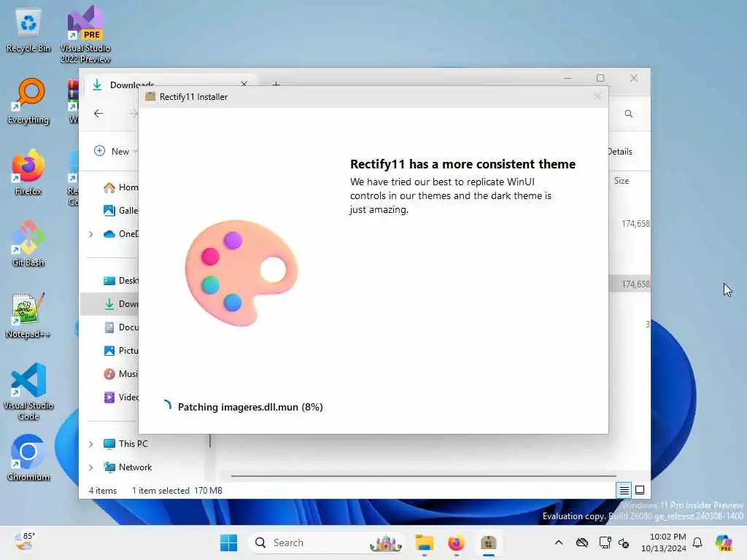Open Details pane in File Explorer

coord(620,152)
